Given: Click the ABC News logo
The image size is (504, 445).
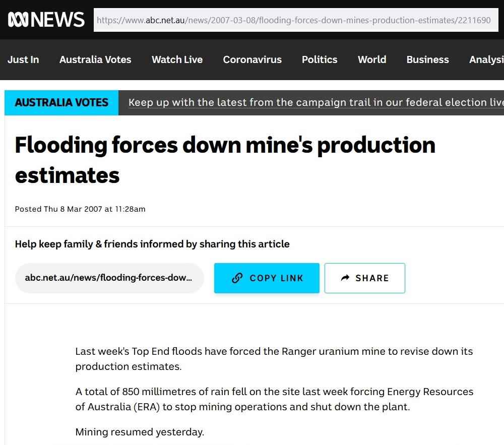Looking at the screenshot, I should coord(46,20).
